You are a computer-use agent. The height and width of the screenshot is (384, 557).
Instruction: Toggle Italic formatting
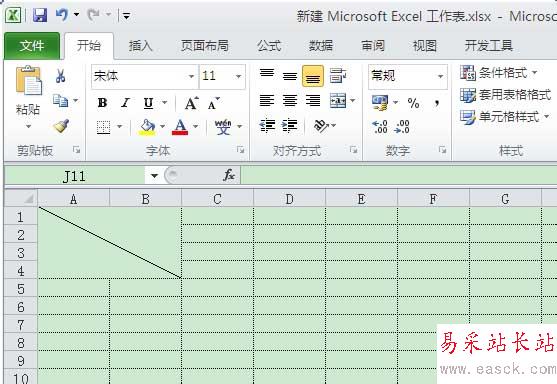click(125, 103)
